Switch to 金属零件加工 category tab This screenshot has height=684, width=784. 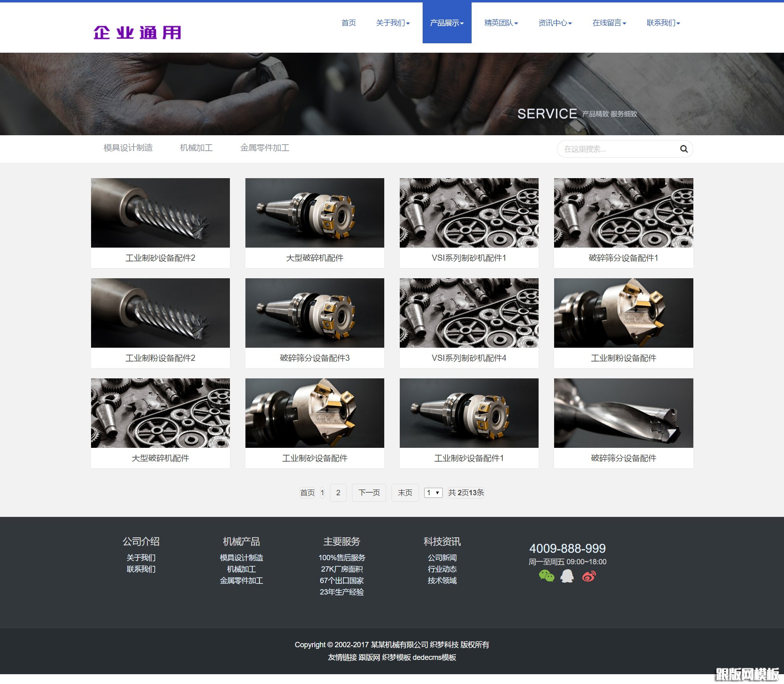265,148
